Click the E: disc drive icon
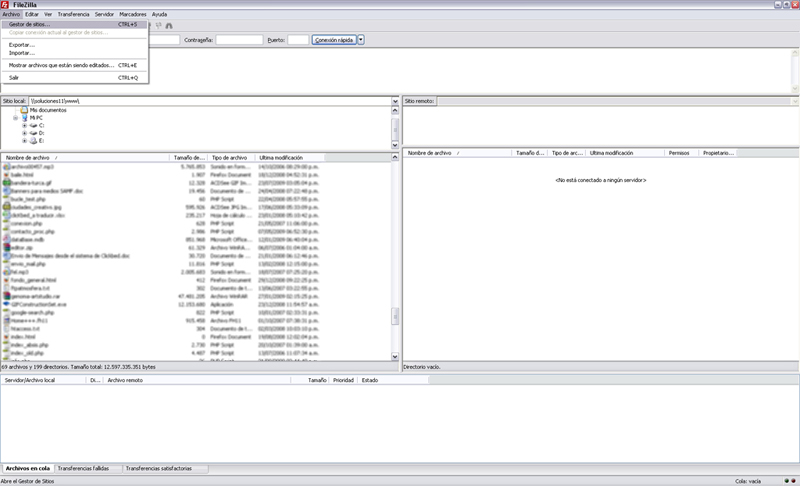The image size is (800, 486). [x=33, y=141]
